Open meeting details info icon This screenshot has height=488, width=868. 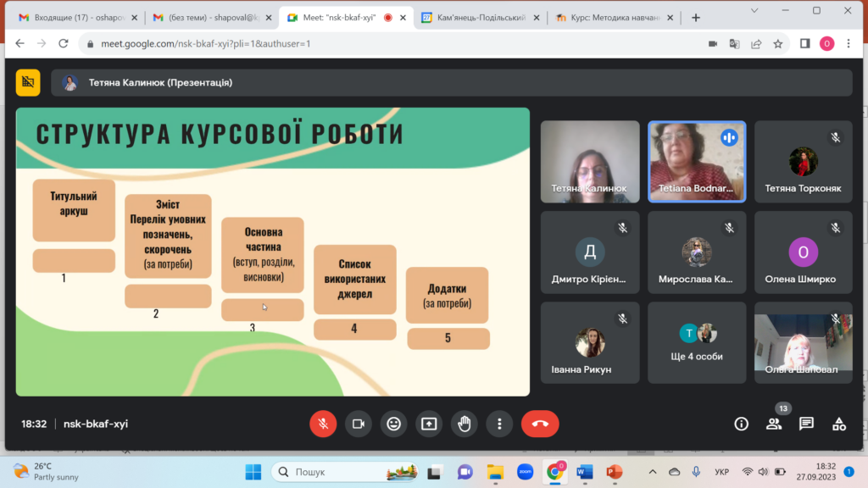(x=742, y=424)
